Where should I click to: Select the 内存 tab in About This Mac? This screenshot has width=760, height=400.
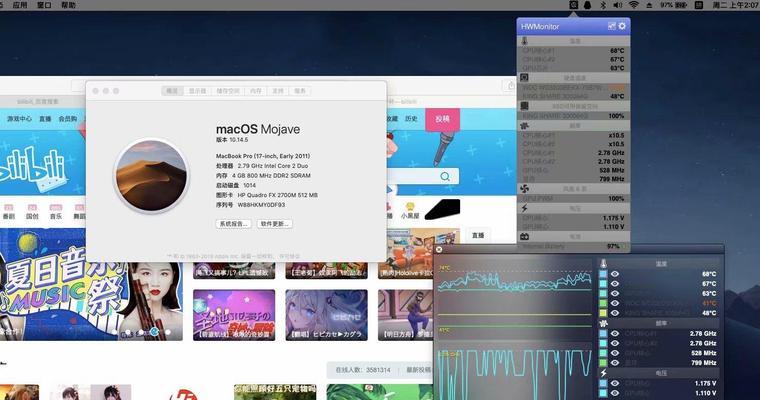[256, 91]
